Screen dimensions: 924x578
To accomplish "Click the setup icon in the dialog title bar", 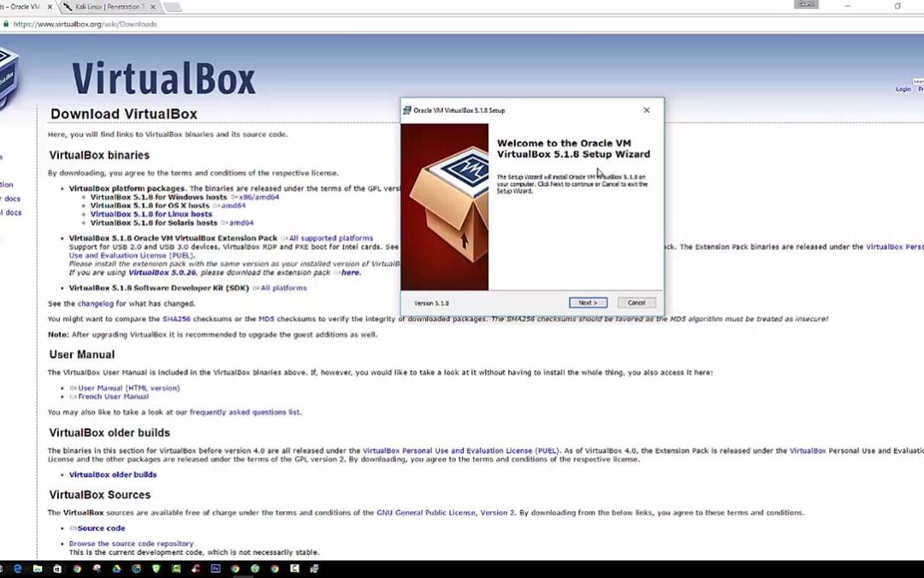I will [x=407, y=110].
